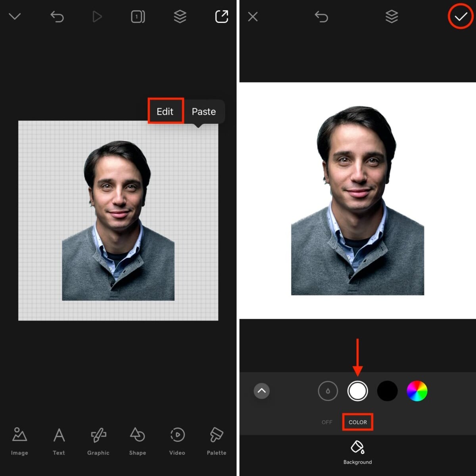Switch background to COLOR
The height and width of the screenshot is (476, 476).
[x=358, y=422]
